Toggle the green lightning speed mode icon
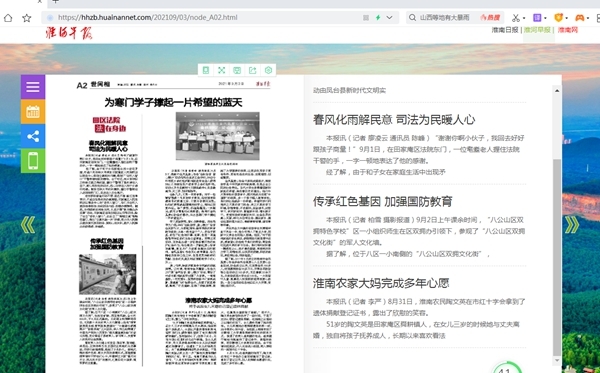The width and height of the screenshot is (600, 373). pyautogui.click(x=378, y=18)
